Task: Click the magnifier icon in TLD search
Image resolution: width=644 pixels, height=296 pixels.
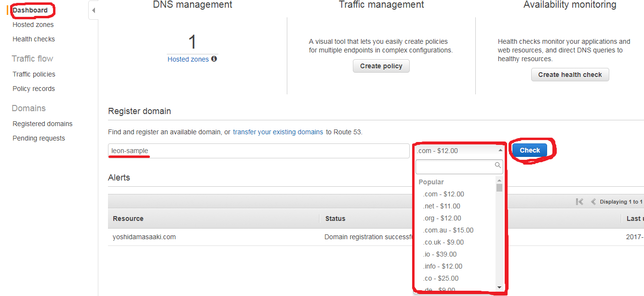Action: point(498,165)
